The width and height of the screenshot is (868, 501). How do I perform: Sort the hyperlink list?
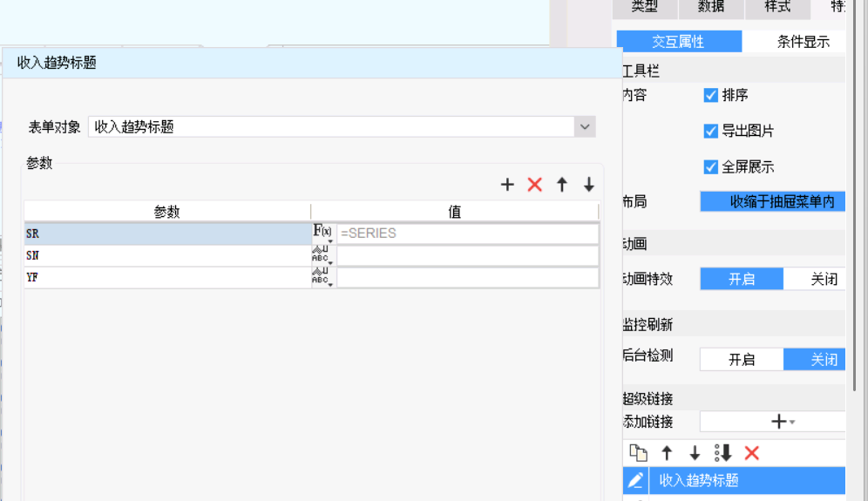tap(723, 453)
